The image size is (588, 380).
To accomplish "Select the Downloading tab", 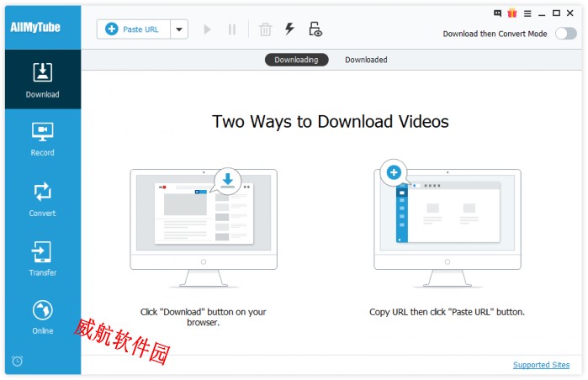I will [x=296, y=60].
